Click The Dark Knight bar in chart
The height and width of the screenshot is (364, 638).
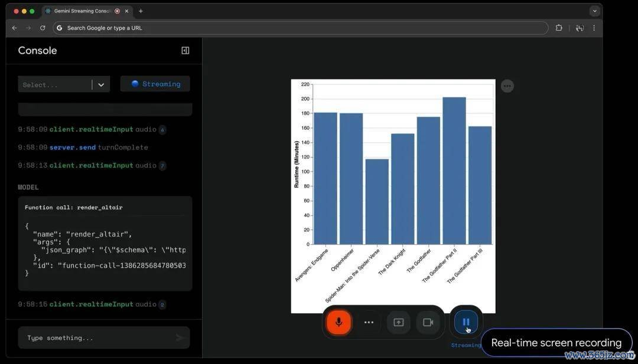(403, 189)
